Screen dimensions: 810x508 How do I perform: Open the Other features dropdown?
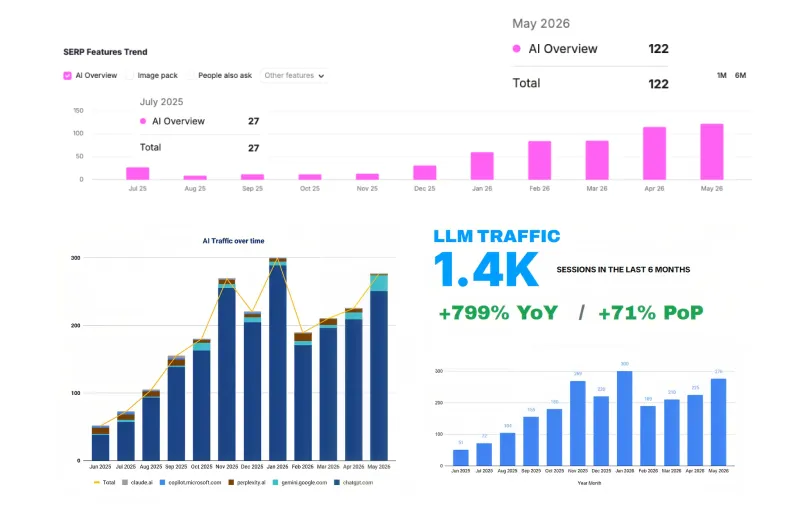[x=294, y=75]
